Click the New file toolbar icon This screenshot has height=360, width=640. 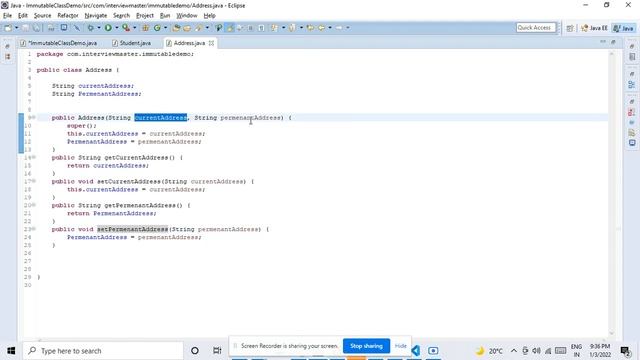coord(8,28)
